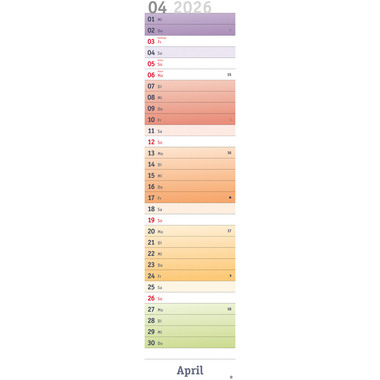380x380 pixels.
Task: Select week number 16 on day 13
Action: coord(229,153)
